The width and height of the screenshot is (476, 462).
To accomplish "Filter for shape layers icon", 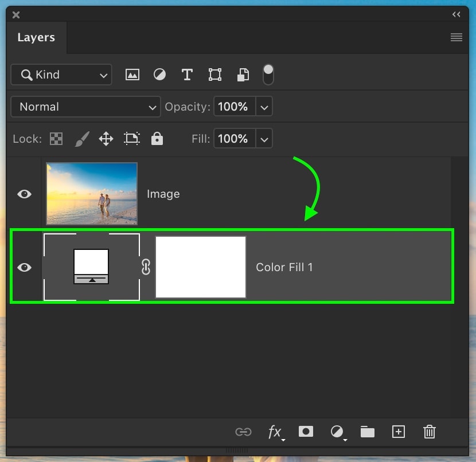I will coord(215,75).
